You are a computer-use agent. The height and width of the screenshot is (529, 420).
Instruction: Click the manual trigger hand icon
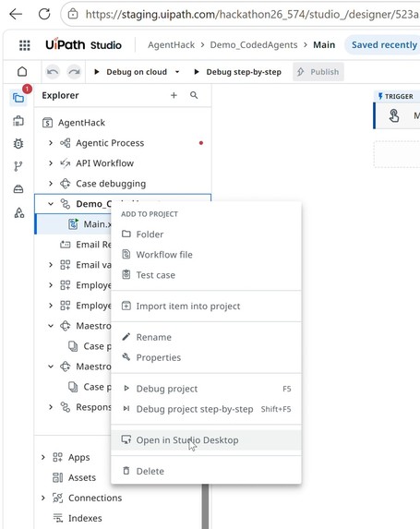point(393,115)
